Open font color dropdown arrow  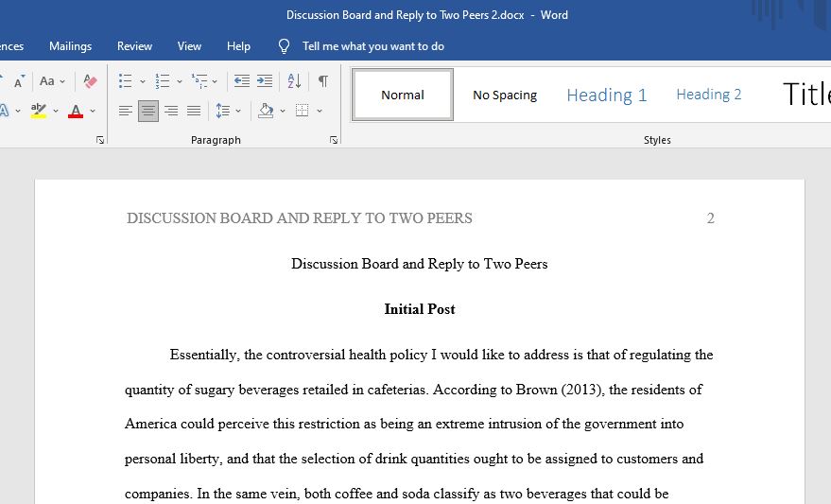coord(93,112)
